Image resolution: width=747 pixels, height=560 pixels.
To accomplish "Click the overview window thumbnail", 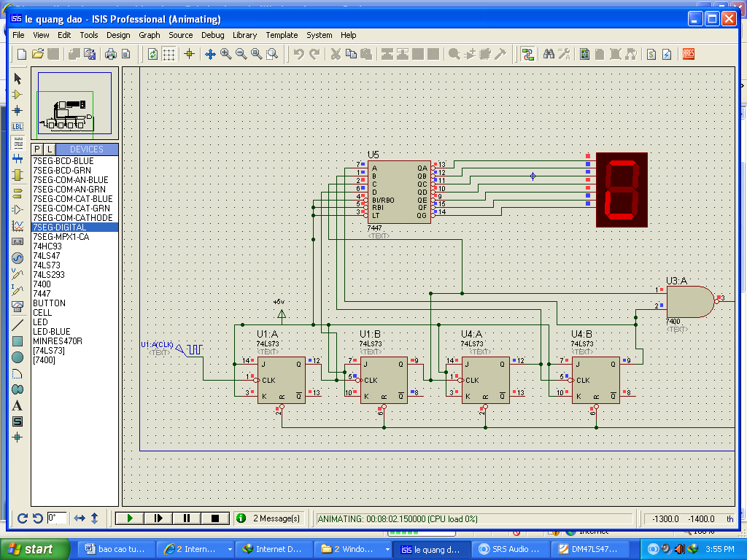I will [x=75, y=104].
